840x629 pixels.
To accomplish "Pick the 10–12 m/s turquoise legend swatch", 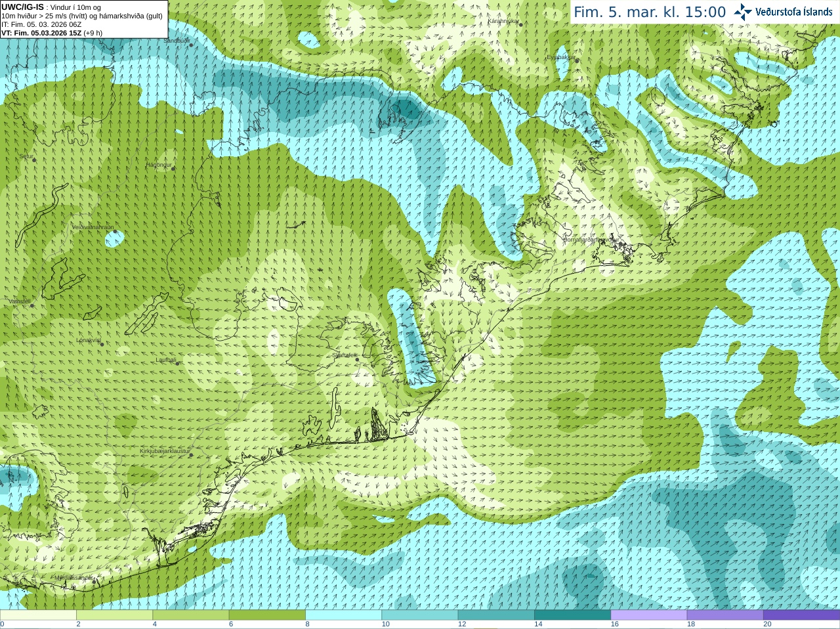I will tap(419, 615).
